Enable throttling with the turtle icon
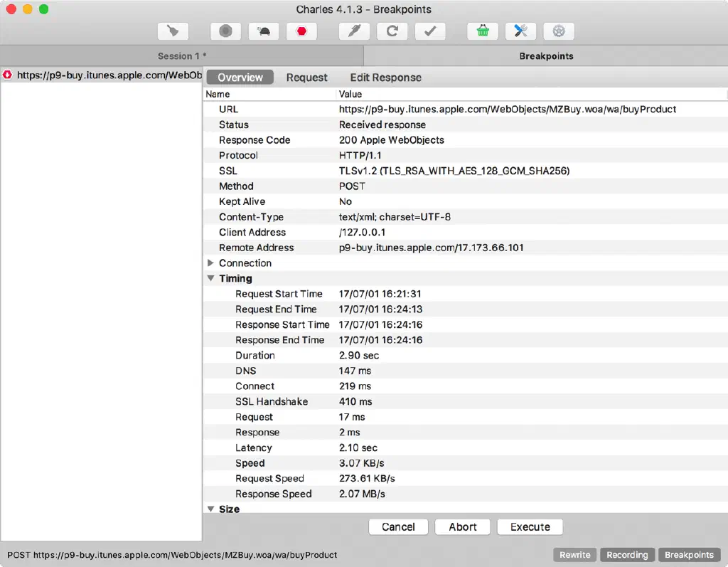 (264, 31)
